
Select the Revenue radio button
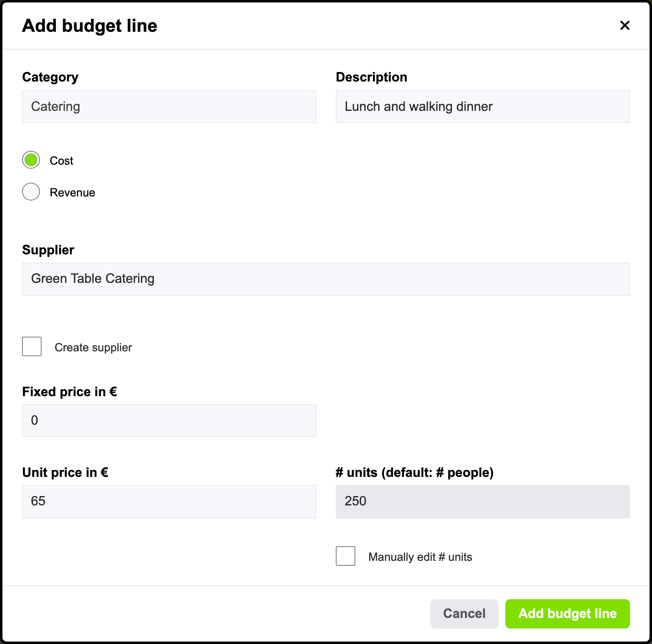coord(31,192)
